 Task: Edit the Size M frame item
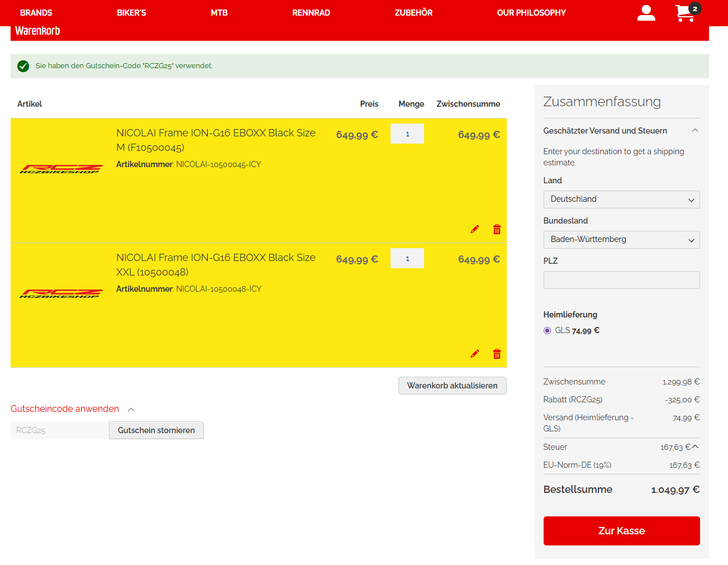[474, 229]
